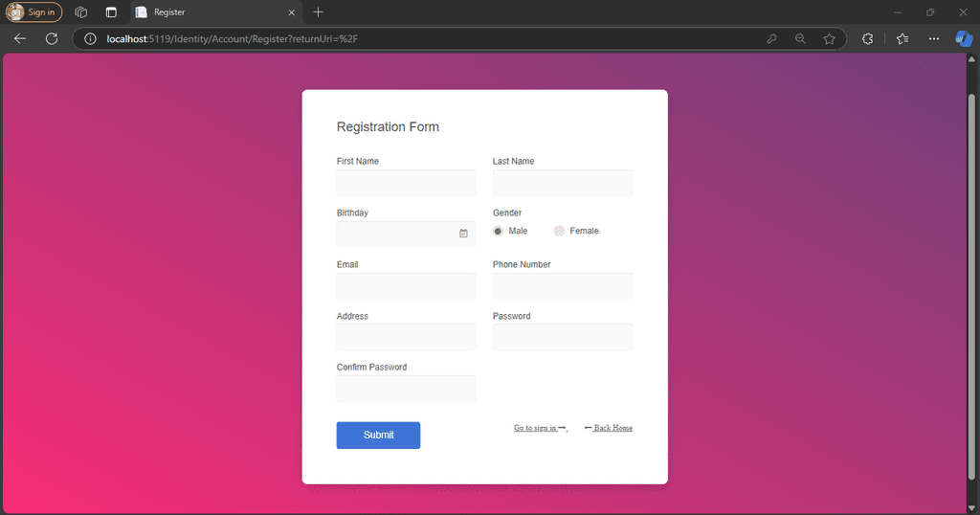This screenshot has width=980, height=515.
Task: Add this page to favorites star
Action: [x=830, y=38]
